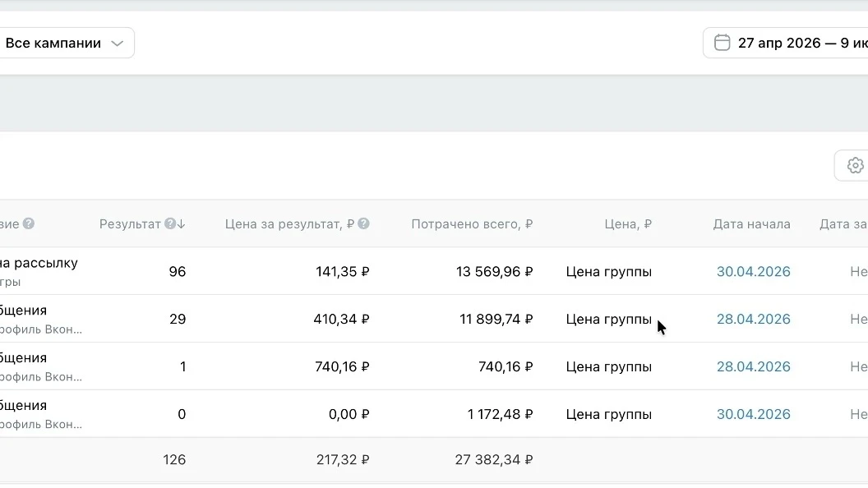Click 'Цена группы' in the 1 result row

point(608,367)
